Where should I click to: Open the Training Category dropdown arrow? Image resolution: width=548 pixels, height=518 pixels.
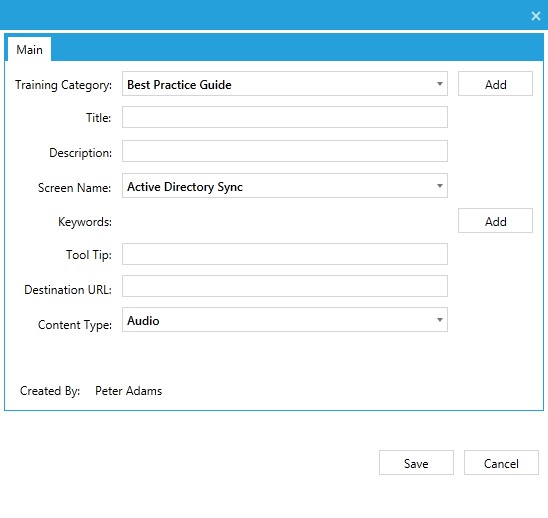440,84
